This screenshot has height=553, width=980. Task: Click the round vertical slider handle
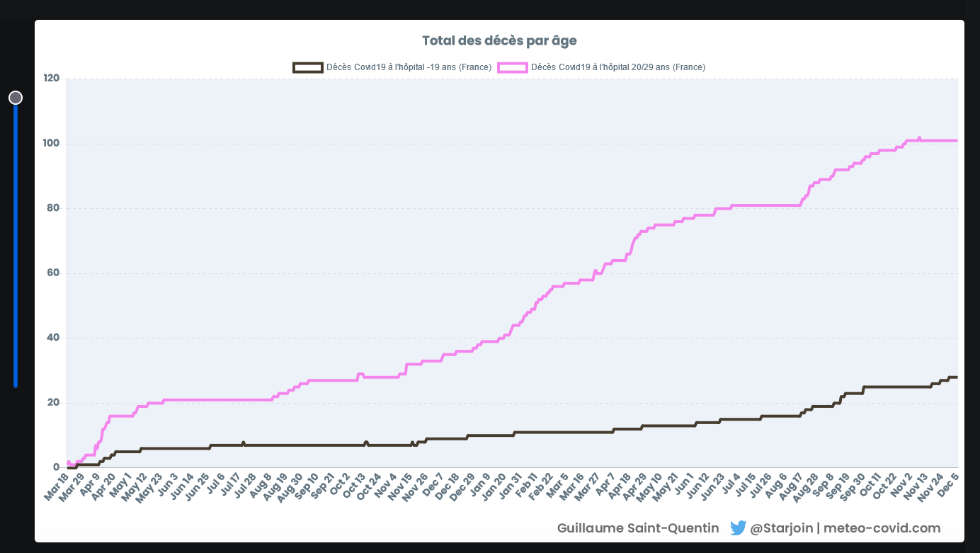point(16,98)
